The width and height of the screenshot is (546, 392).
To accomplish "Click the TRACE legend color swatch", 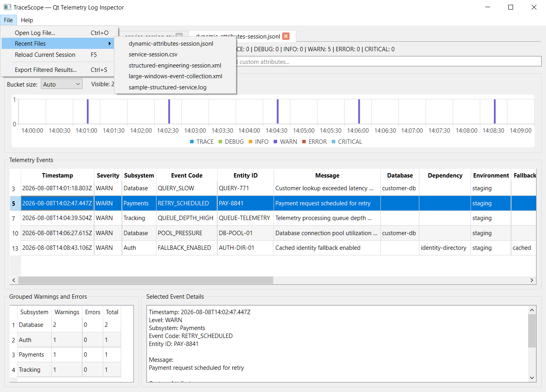I will point(192,142).
